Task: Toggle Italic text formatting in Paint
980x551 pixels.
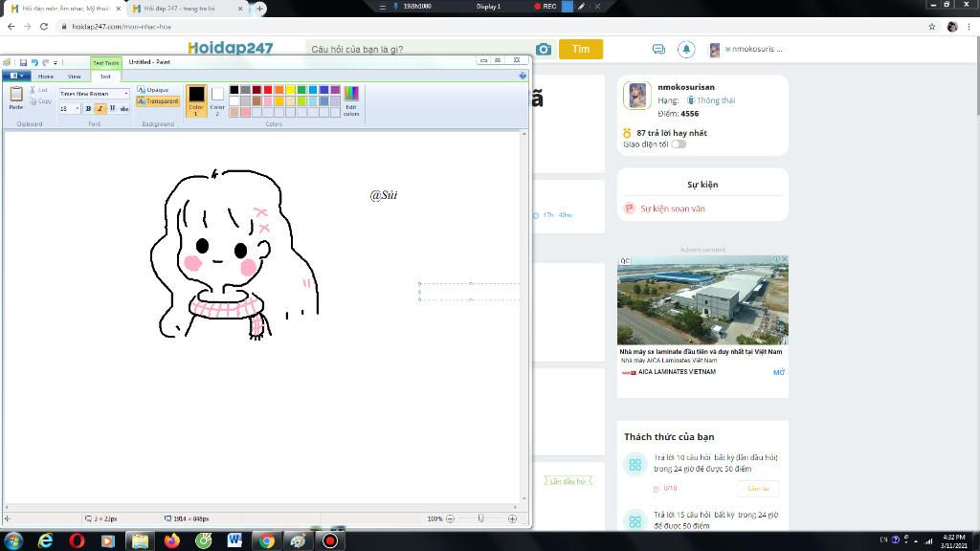Action: click(x=100, y=109)
